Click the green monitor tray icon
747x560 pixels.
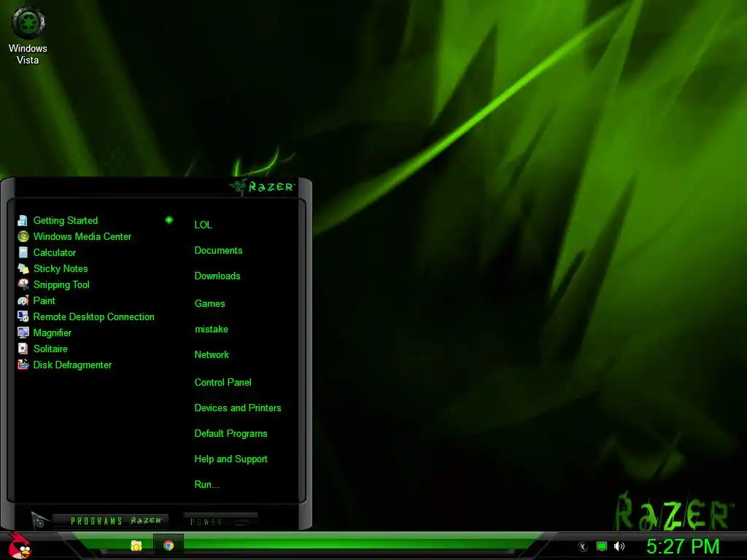coord(602,546)
